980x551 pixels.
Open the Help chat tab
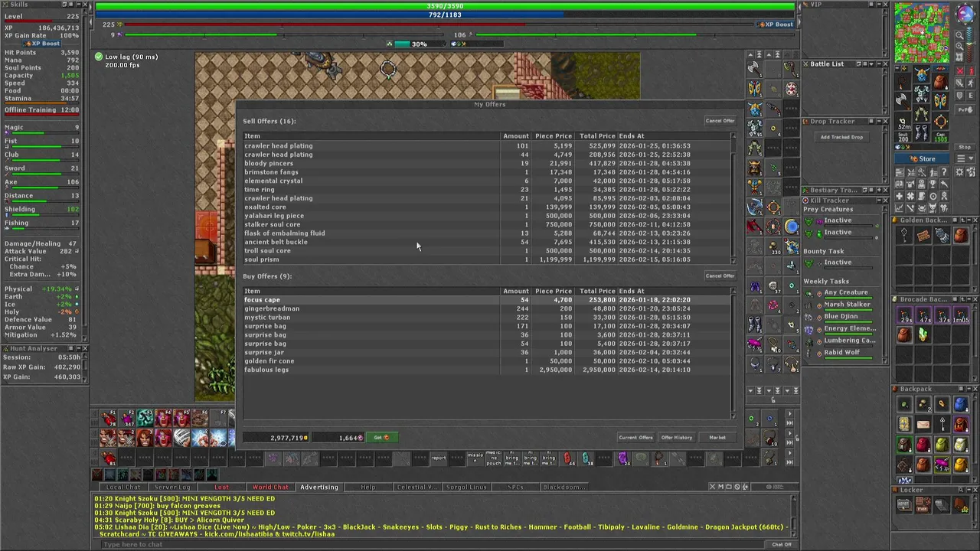pos(368,487)
